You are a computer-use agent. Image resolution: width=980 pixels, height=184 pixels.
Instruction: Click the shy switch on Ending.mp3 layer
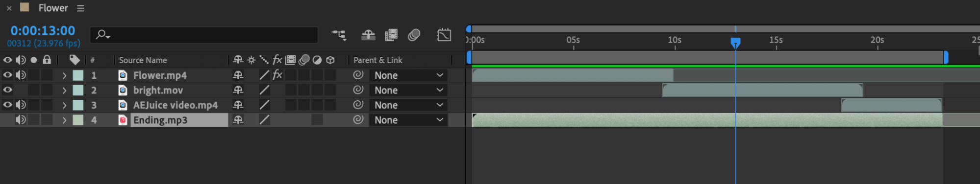[x=238, y=120]
